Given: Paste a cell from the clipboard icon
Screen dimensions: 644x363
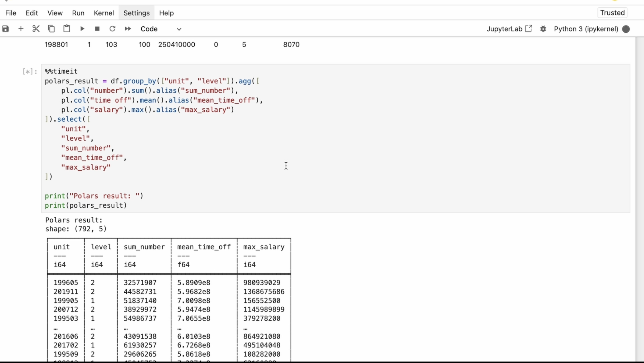Looking at the screenshot, I should (x=67, y=29).
